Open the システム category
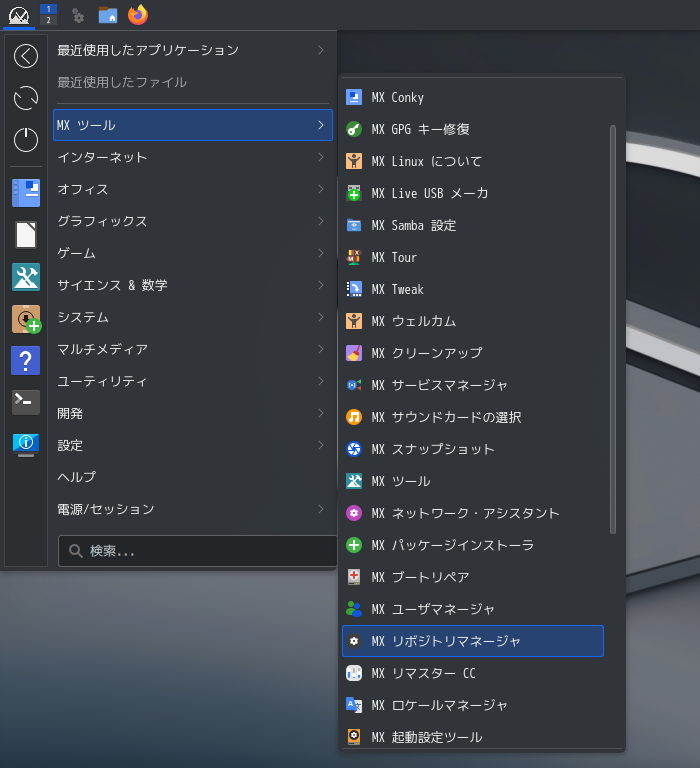700x768 pixels. (x=193, y=317)
